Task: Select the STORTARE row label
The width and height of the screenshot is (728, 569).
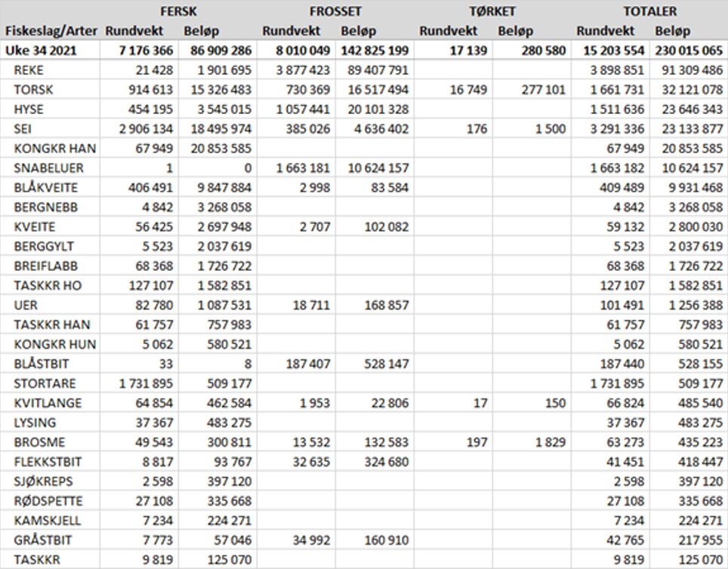Action: [x=45, y=383]
